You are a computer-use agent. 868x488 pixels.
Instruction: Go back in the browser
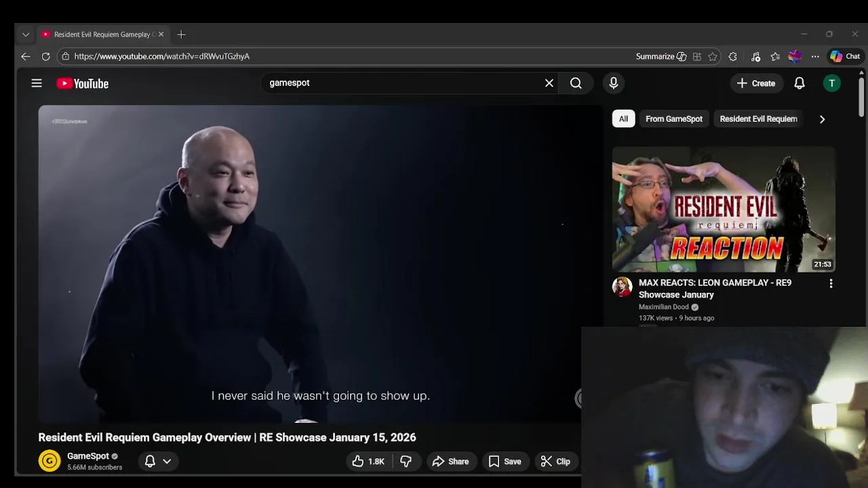[x=26, y=56]
